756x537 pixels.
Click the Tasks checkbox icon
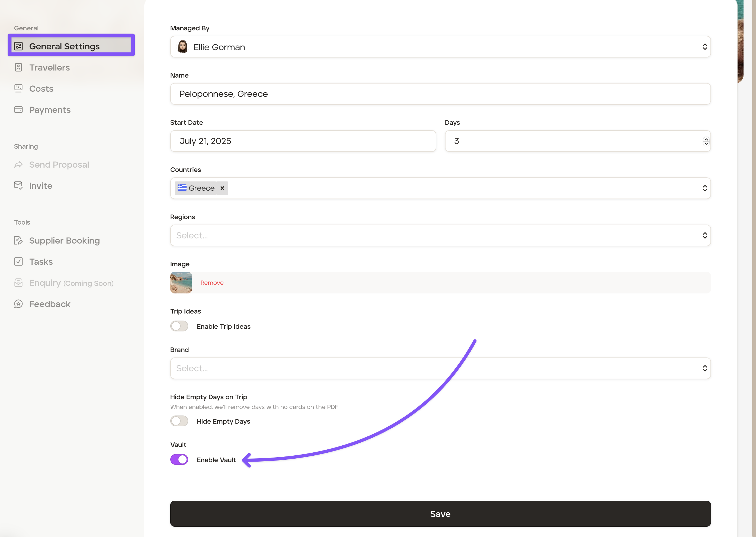18,261
